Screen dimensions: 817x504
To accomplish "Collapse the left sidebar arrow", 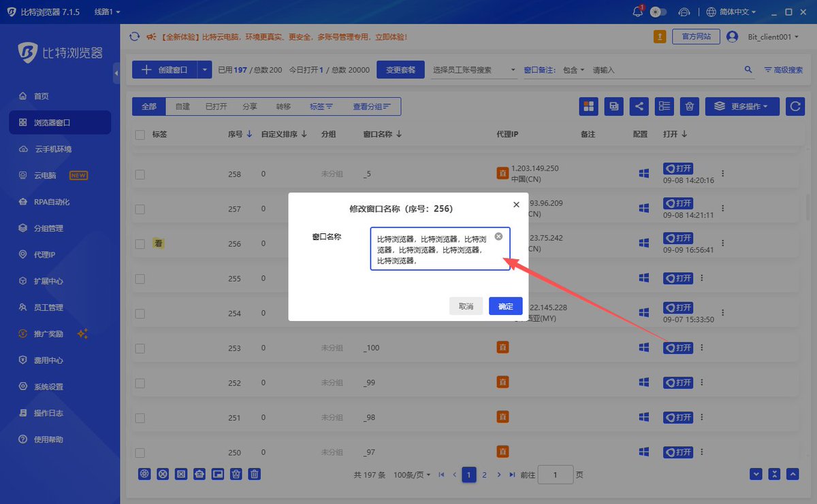I will pos(116,73).
